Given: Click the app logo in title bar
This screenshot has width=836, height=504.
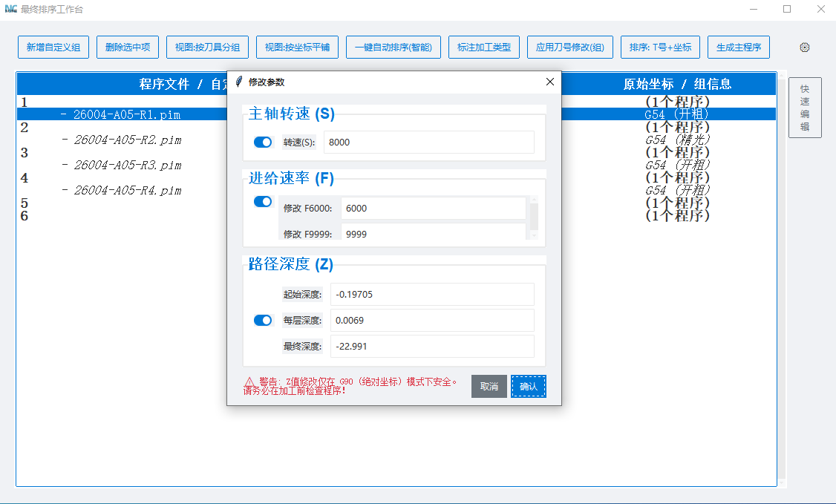Looking at the screenshot, I should point(10,9).
